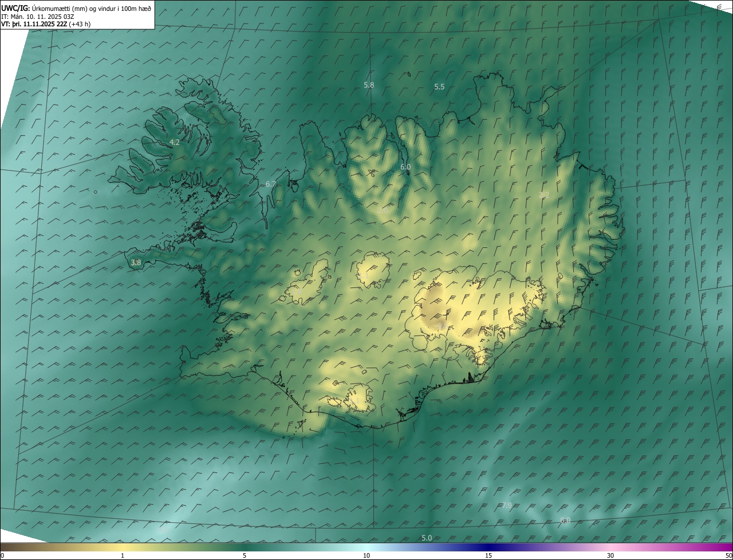This screenshot has width=733, height=560.
Task: Click the color scale tick label 5
Action: 245,555
